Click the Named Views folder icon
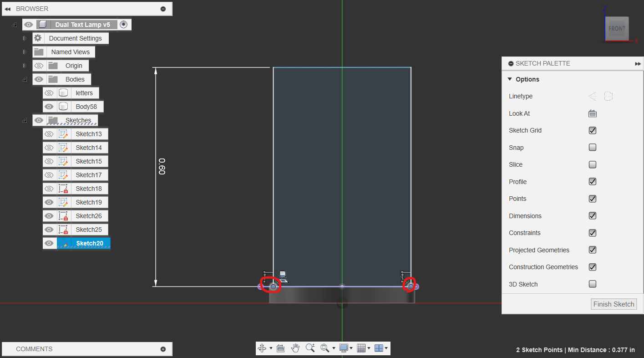Screen dimensions: 644x358 (38, 52)
